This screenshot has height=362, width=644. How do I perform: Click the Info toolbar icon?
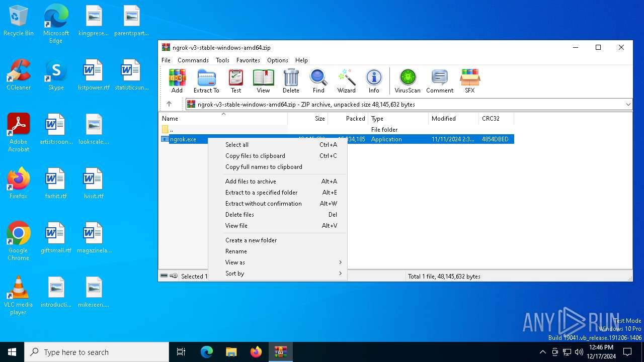point(374,81)
